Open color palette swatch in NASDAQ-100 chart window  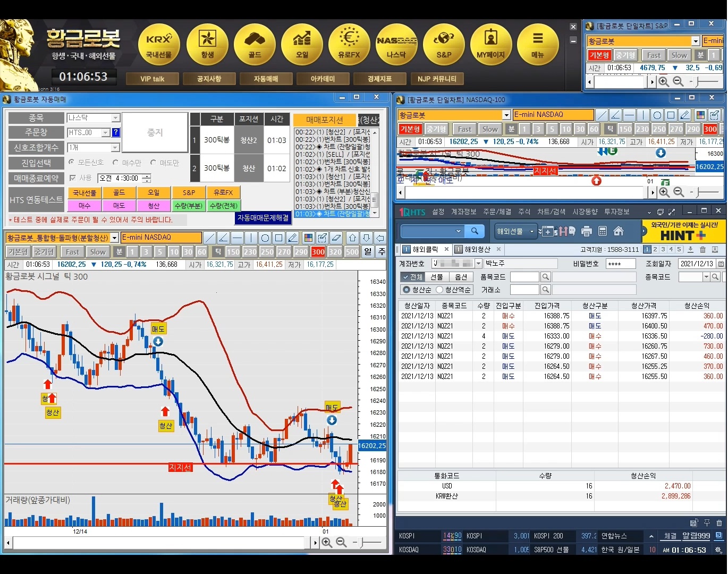pyautogui.click(x=701, y=115)
